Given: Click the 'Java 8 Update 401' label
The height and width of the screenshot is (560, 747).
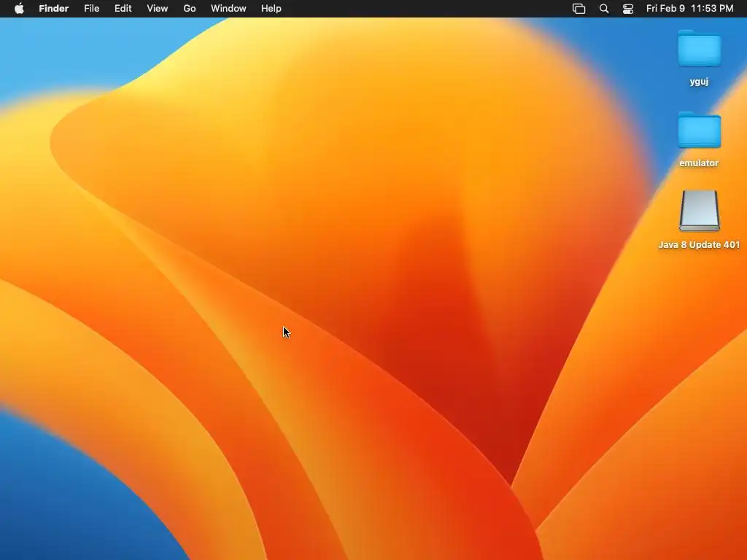Looking at the screenshot, I should pos(699,245).
